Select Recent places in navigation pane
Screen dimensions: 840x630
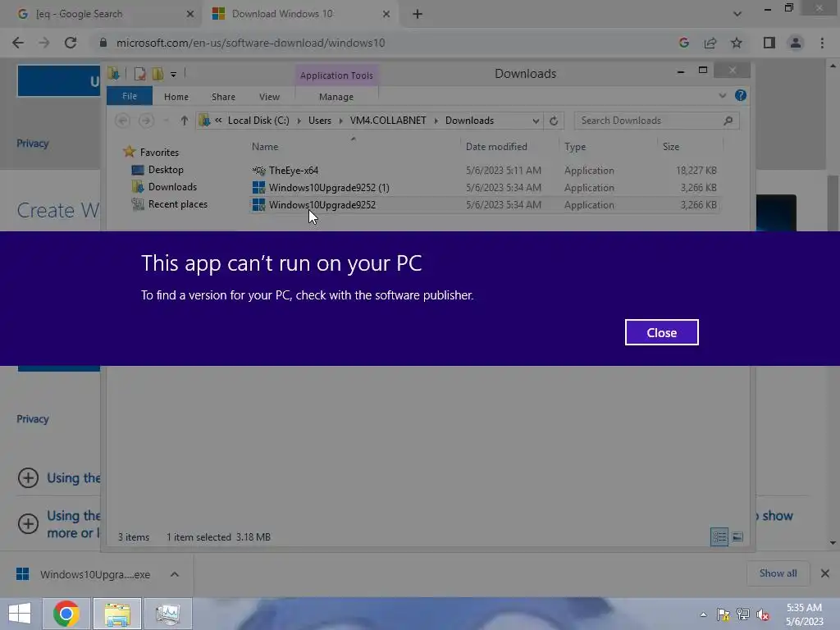pos(177,204)
